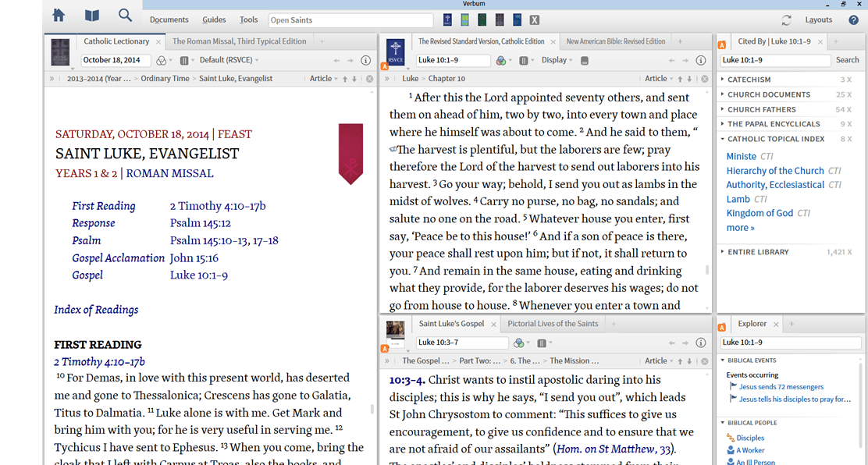
Task: Open the Guides menu
Action: 214,20
